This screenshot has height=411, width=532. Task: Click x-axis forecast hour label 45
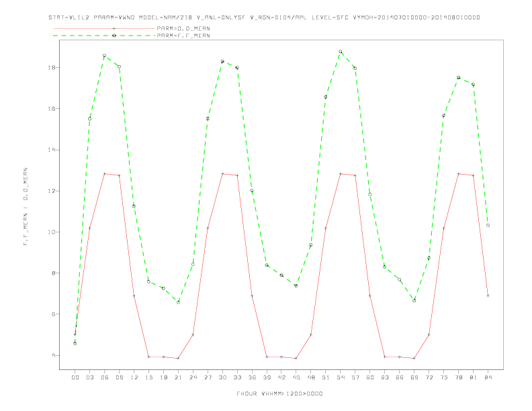click(296, 377)
